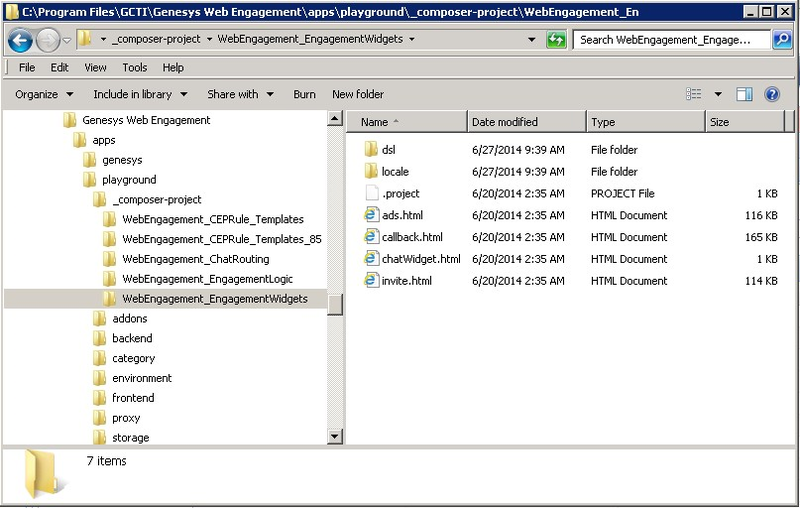Click the '165 KB' size cell for callback.html
The image size is (800, 508).
click(x=761, y=237)
